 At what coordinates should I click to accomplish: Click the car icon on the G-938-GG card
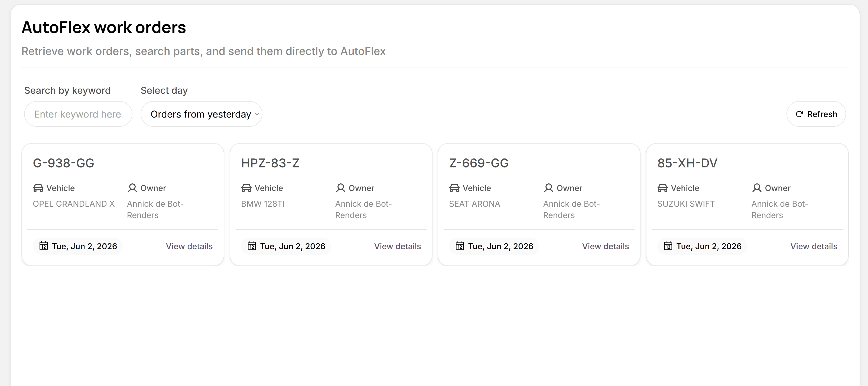tap(38, 188)
